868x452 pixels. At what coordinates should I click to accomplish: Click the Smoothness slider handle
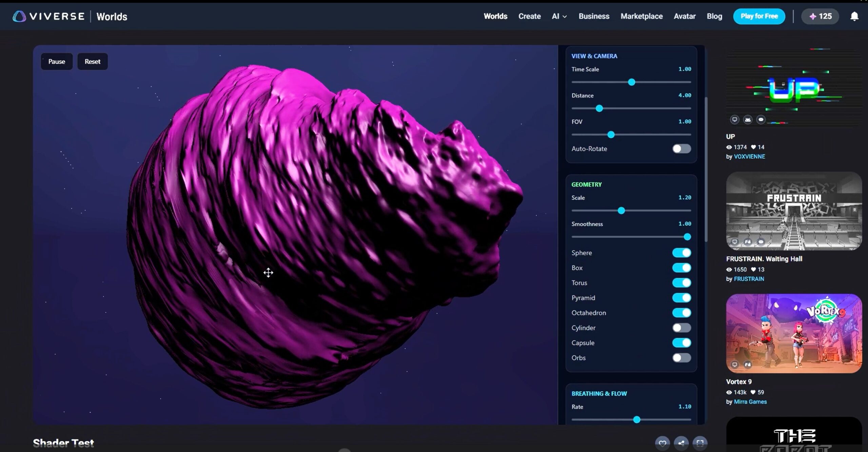point(687,237)
